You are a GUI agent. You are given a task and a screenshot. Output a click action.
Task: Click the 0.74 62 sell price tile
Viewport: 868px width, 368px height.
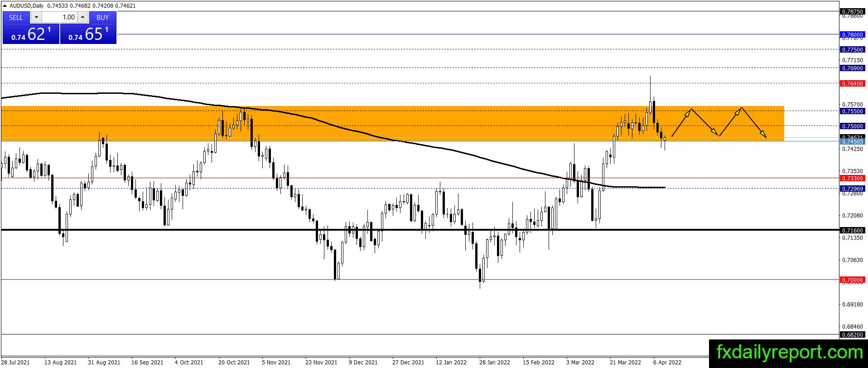point(31,34)
